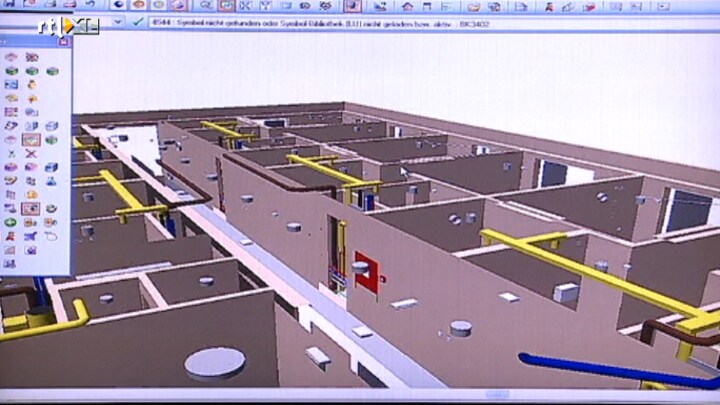Click the green circular arrow icon in the palette
The height and width of the screenshot is (405, 720).
pyautogui.click(x=10, y=222)
